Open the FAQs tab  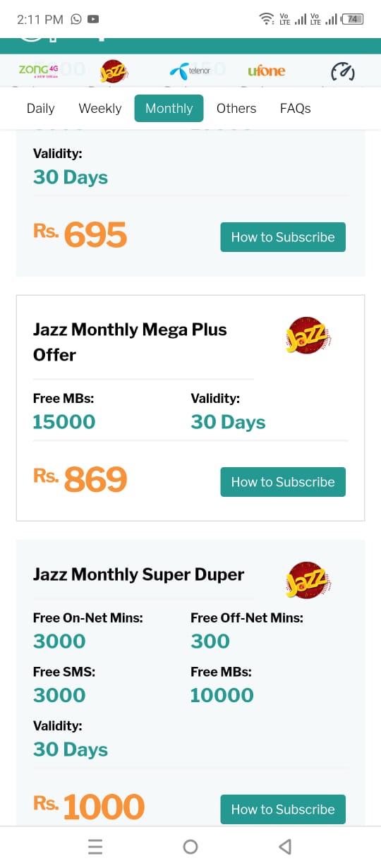point(295,108)
